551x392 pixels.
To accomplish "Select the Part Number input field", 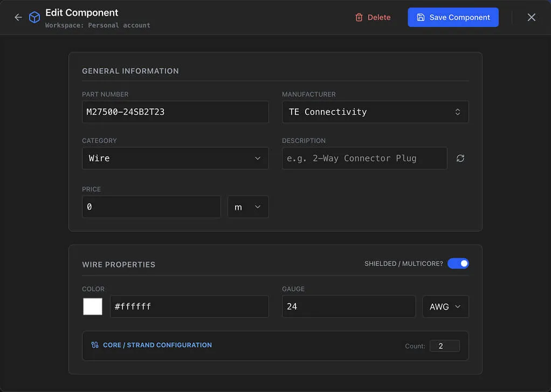I will point(175,112).
